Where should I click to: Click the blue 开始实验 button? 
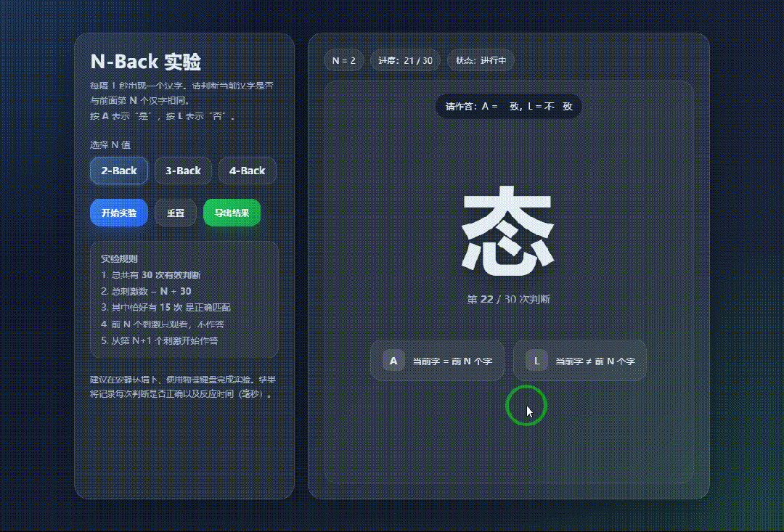point(119,213)
